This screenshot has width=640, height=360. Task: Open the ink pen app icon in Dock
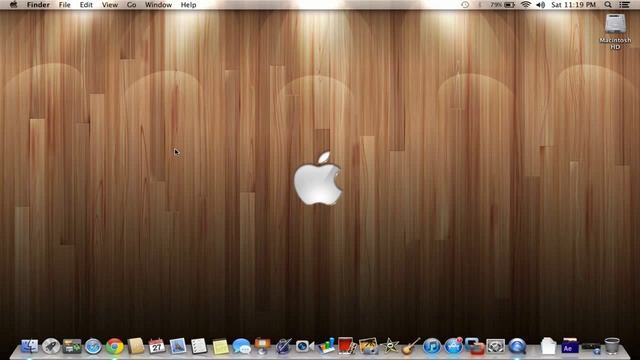[x=284, y=346]
